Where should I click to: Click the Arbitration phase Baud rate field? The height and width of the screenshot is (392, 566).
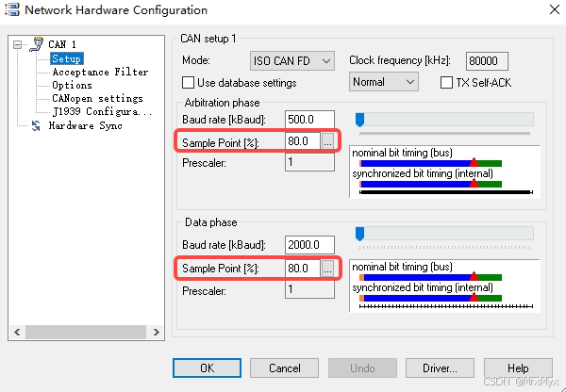coord(309,120)
